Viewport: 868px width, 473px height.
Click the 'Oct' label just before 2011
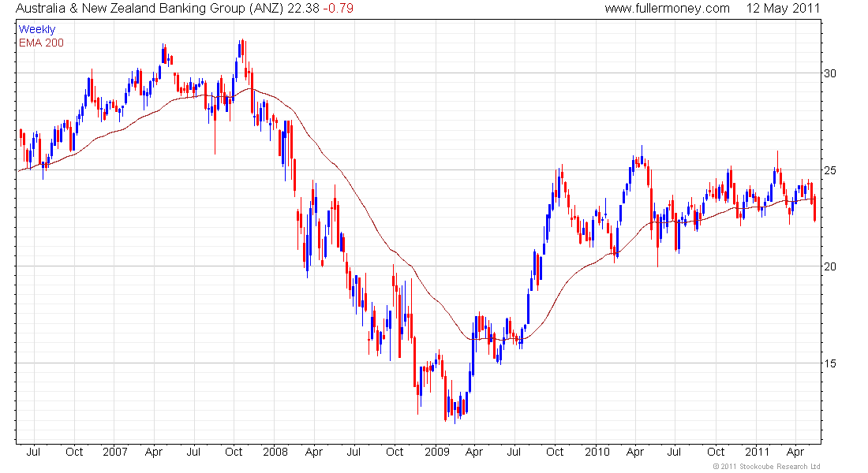click(x=716, y=452)
